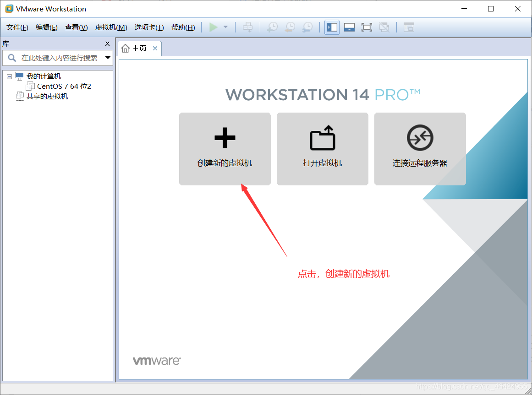Viewport: 532px width, 395px height.
Task: Click the magnifier search icon in library
Action: coord(12,58)
